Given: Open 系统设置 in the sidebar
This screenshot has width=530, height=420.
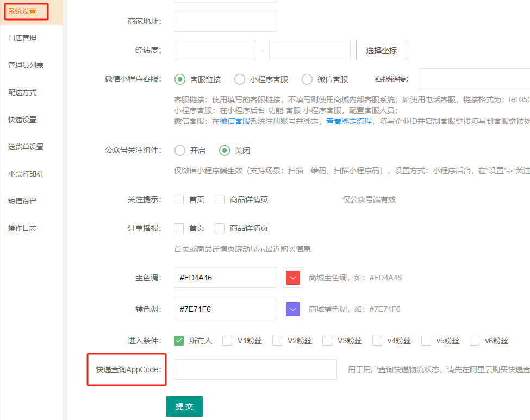Looking at the screenshot, I should point(22,11).
